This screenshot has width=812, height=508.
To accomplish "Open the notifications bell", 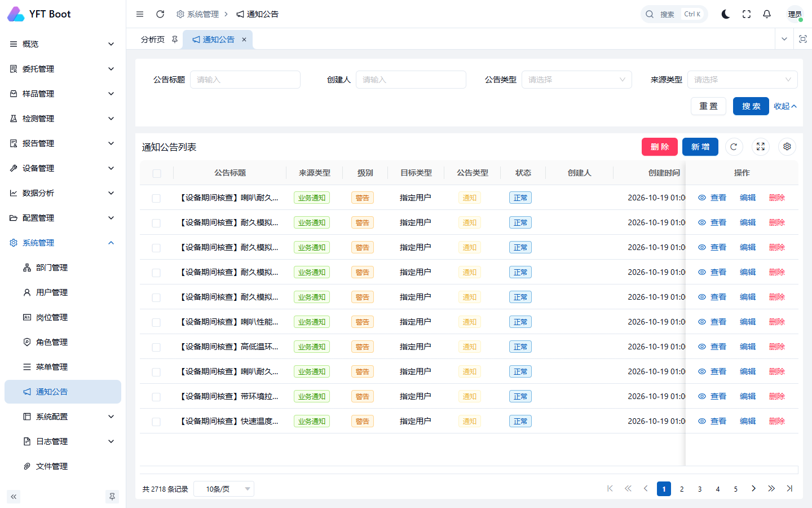I will point(767,14).
